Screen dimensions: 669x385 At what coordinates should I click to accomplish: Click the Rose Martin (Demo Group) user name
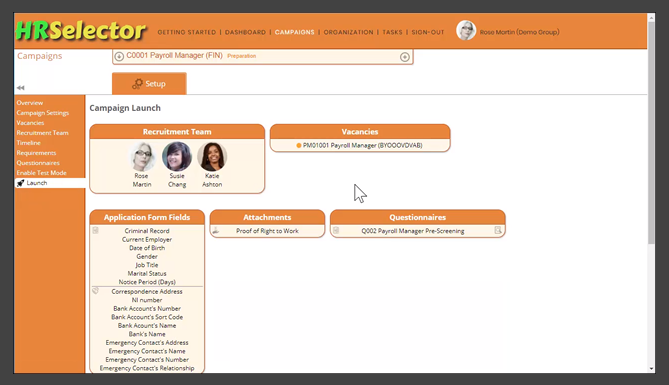(519, 32)
